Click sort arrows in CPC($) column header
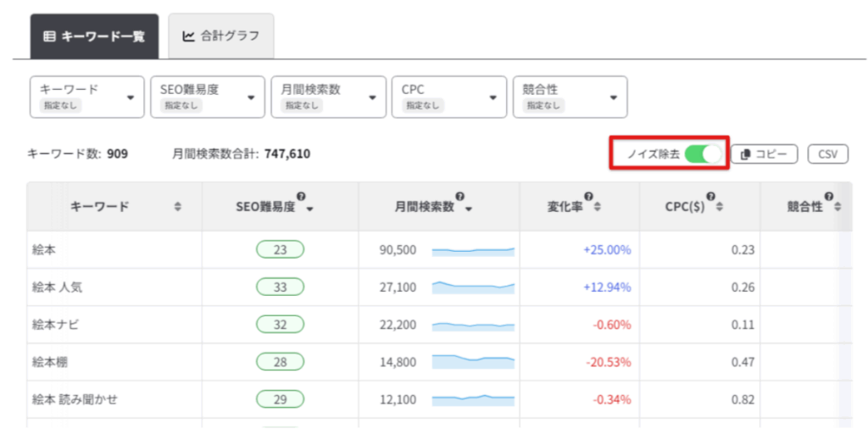868x429 pixels. pos(720,208)
